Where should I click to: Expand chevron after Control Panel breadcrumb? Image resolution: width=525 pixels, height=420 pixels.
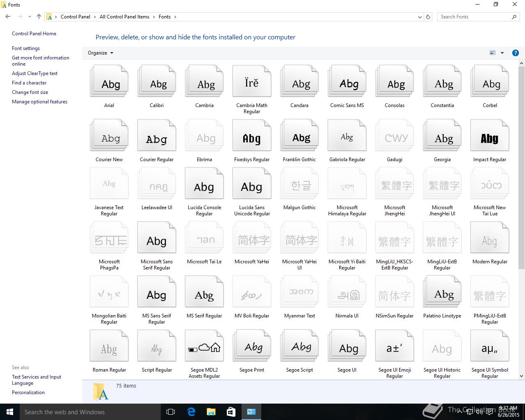coord(95,17)
